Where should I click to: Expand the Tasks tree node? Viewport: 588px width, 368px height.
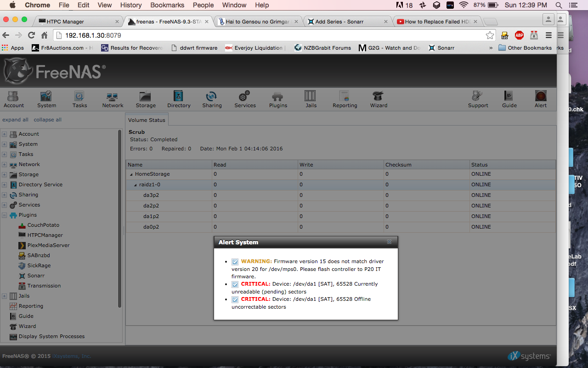click(x=4, y=155)
